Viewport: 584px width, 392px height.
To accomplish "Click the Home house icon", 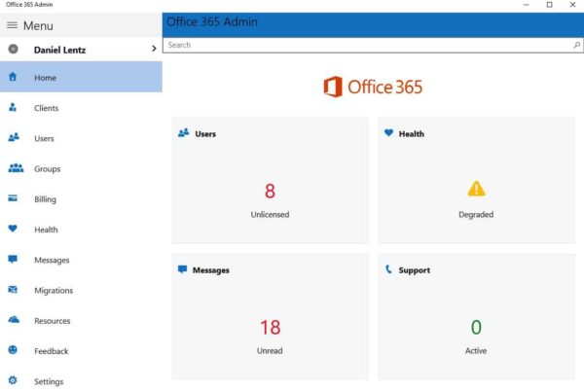I will [14, 77].
